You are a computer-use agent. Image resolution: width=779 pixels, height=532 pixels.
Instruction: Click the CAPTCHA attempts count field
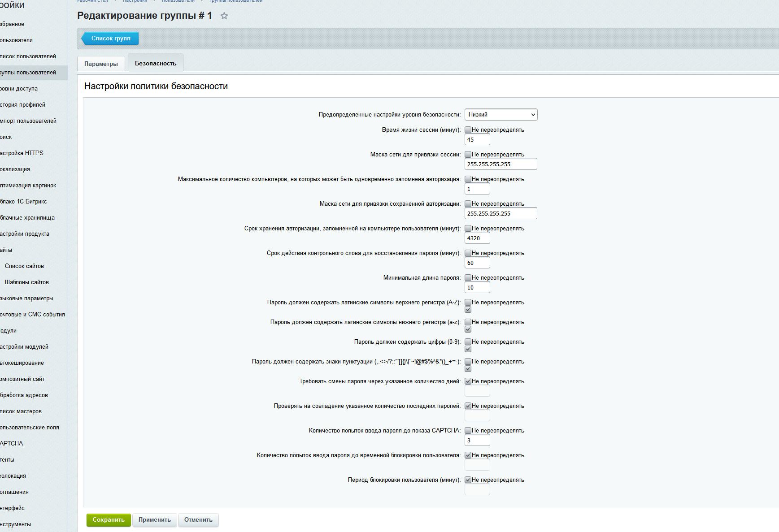(x=477, y=441)
